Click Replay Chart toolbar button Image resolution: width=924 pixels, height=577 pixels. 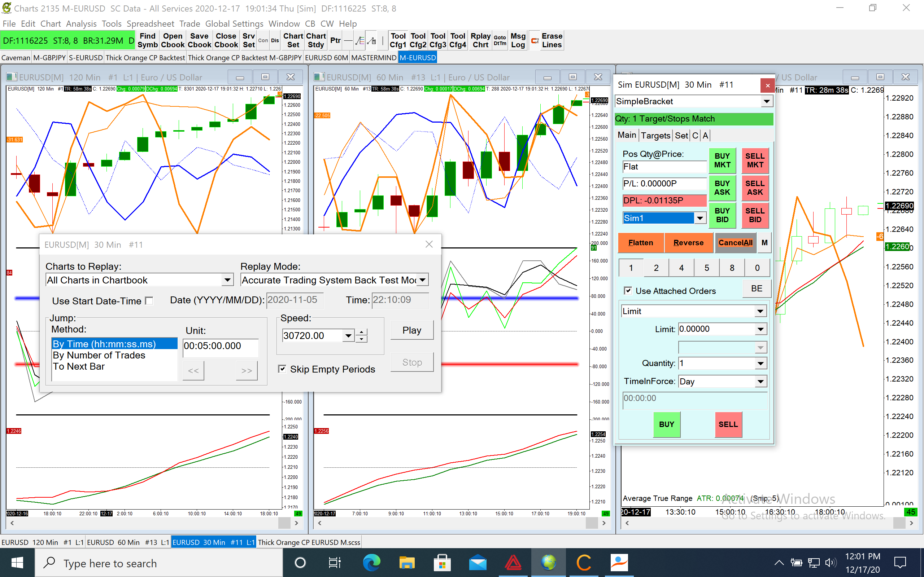[x=480, y=40]
